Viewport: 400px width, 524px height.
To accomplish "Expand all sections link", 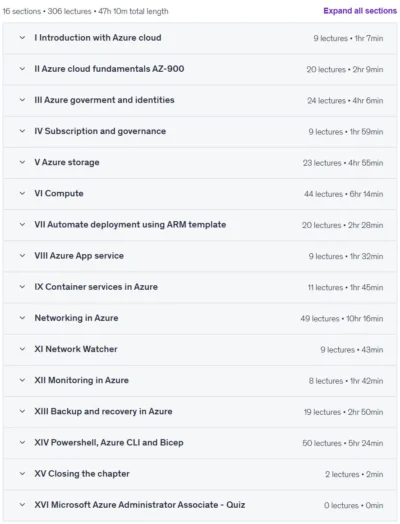I will point(360,11).
